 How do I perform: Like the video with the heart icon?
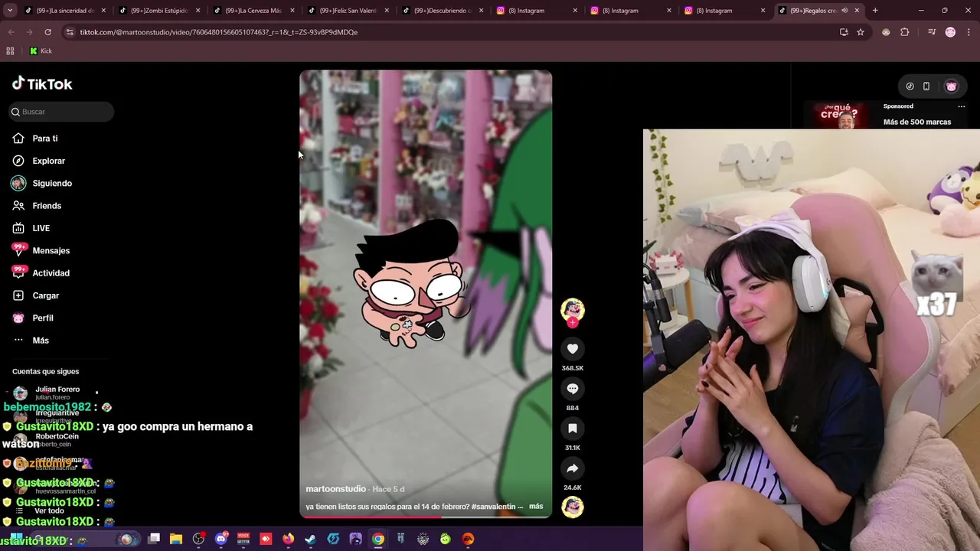tap(572, 349)
